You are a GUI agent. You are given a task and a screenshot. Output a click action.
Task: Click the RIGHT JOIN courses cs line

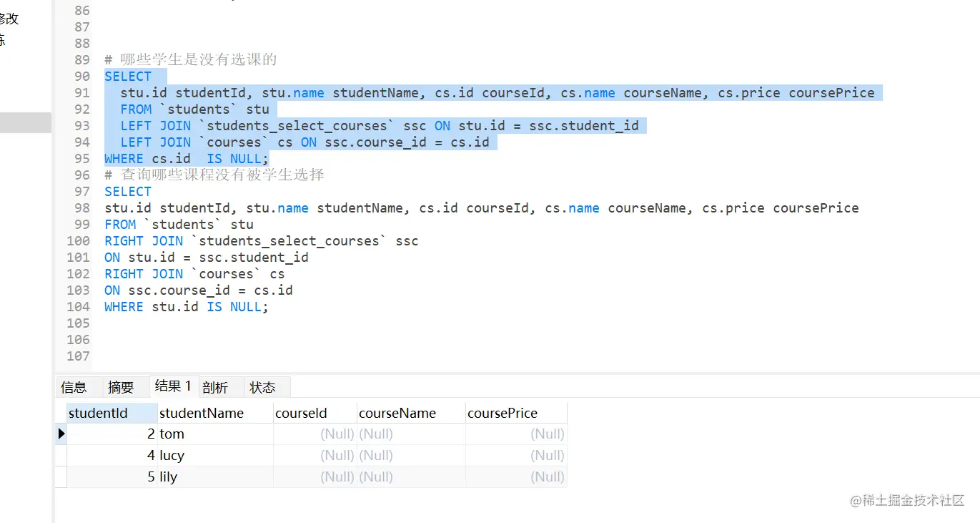(x=194, y=274)
